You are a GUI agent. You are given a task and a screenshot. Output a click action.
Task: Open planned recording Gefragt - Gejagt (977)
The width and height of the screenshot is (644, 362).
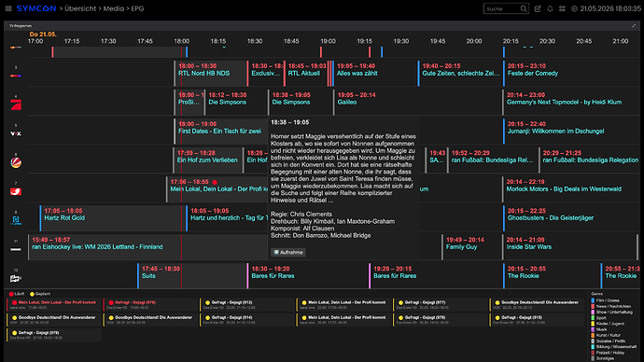coord(440,304)
